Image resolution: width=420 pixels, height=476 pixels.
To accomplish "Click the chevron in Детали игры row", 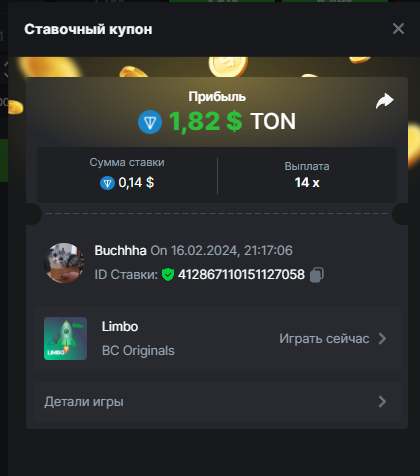I will coord(382,402).
